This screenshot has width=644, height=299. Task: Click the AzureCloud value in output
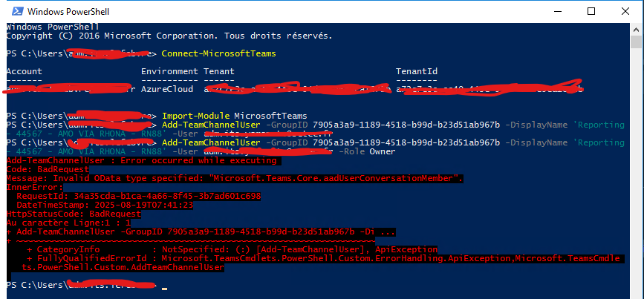(166, 89)
